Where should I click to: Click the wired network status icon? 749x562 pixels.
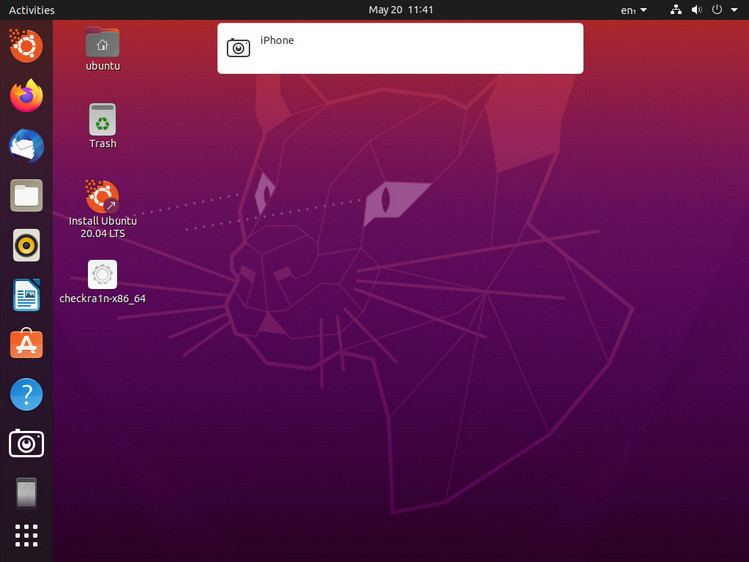pyautogui.click(x=675, y=10)
